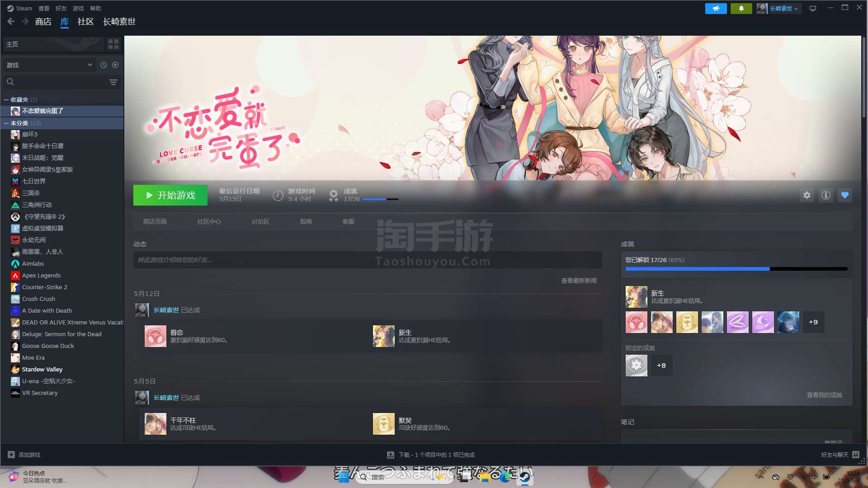868x488 pixels.
Task: Open the 游戏 menu in menu bar
Action: pyautogui.click(x=78, y=8)
